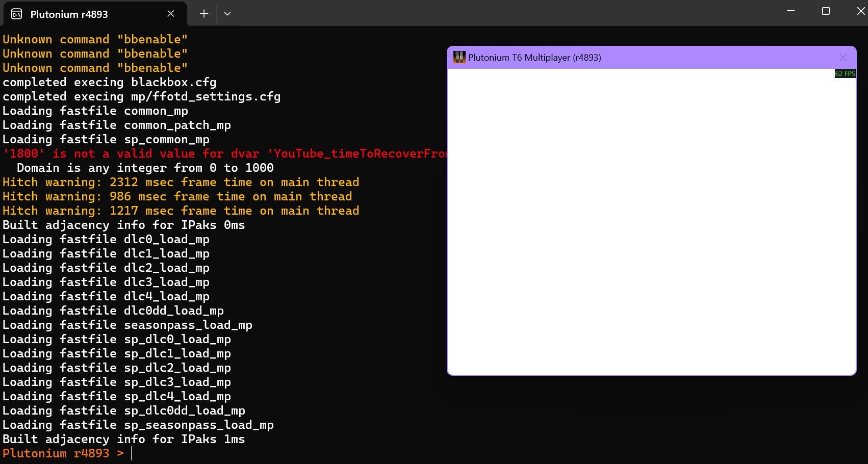
Task: Click "Loading fastfile sp_dlc3_load_mp" line
Action: tap(116, 382)
